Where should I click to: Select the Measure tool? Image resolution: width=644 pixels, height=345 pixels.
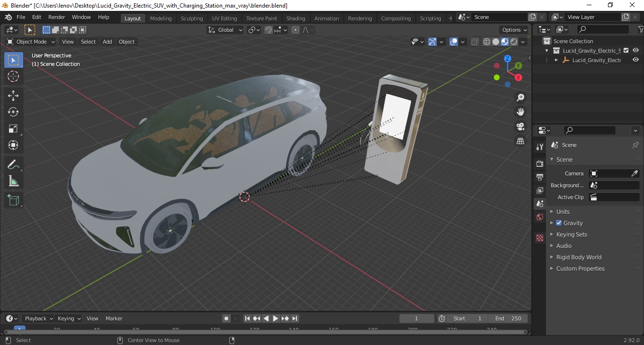pyautogui.click(x=13, y=181)
